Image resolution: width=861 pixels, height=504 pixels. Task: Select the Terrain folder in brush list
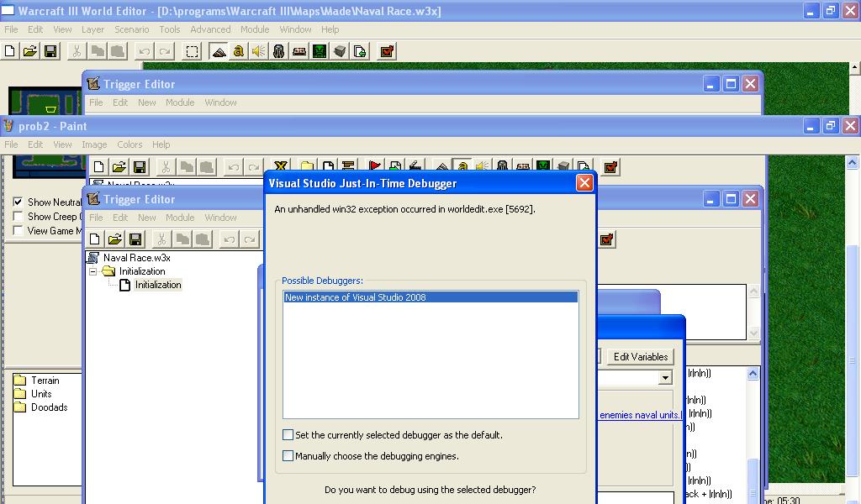coord(45,381)
